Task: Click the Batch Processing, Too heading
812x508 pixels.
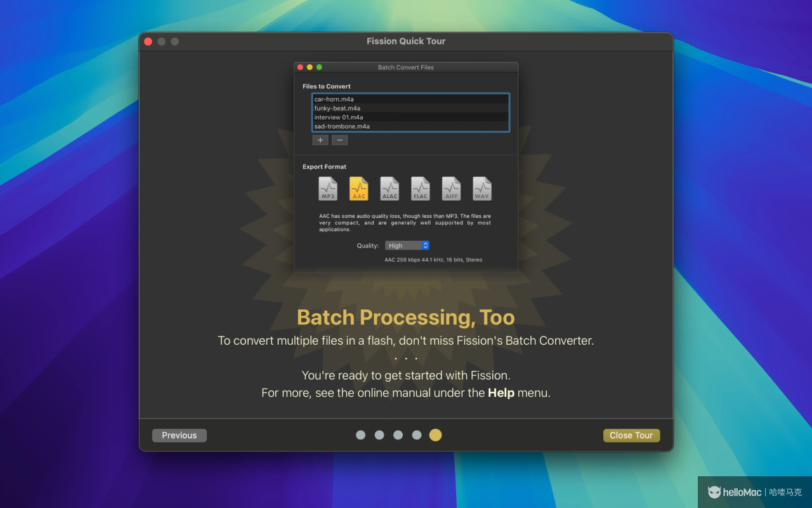Action: pyautogui.click(x=406, y=317)
